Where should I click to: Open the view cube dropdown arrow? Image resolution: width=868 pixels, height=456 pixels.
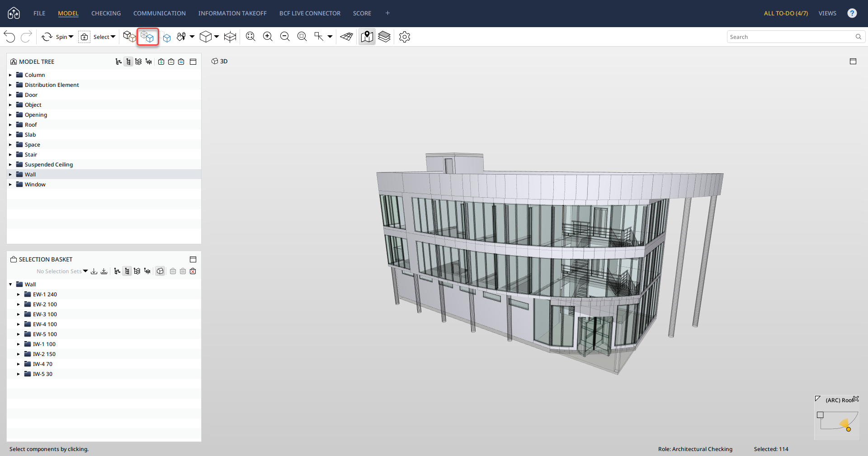(x=217, y=37)
